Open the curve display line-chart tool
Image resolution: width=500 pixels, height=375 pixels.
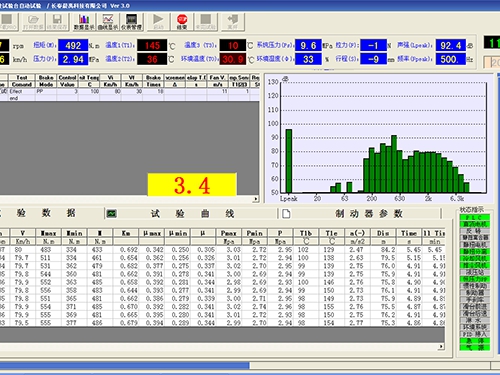(108, 22)
